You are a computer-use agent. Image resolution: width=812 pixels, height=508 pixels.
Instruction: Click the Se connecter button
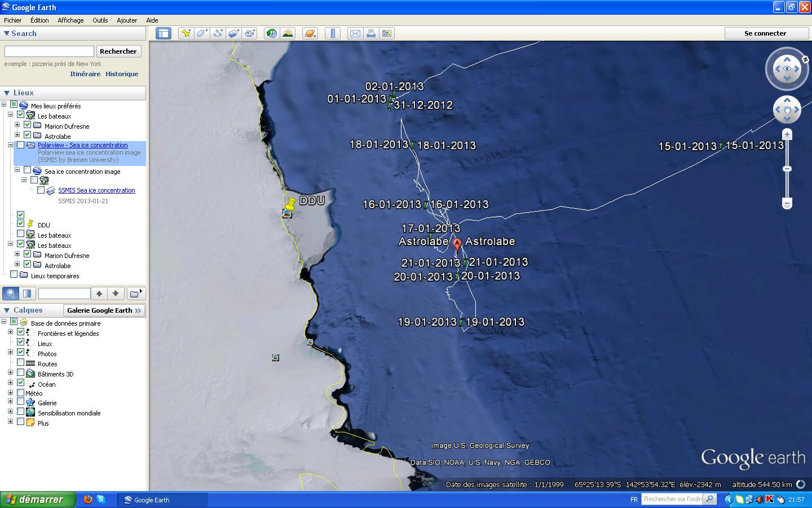tap(765, 33)
